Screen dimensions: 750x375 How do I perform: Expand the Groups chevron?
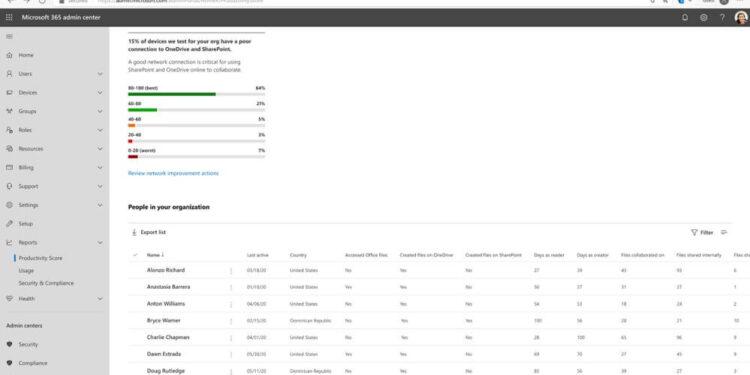point(100,111)
